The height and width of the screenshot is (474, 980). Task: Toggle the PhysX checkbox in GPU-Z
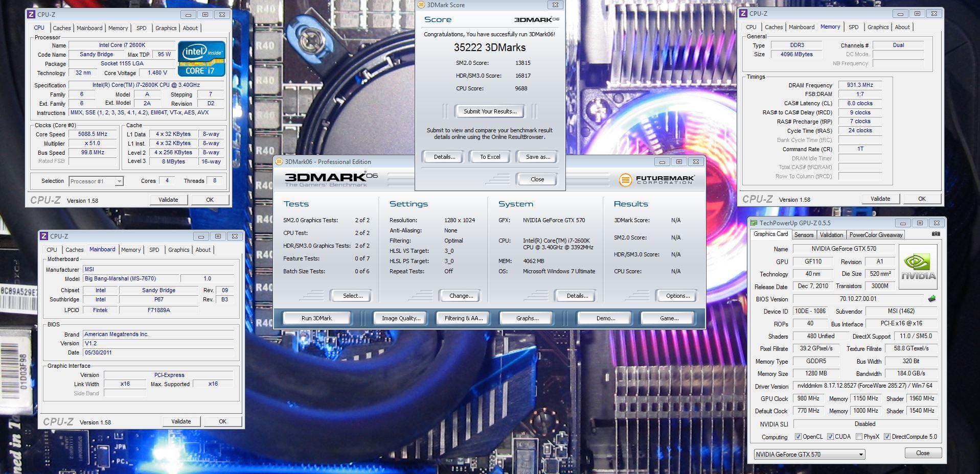[859, 437]
